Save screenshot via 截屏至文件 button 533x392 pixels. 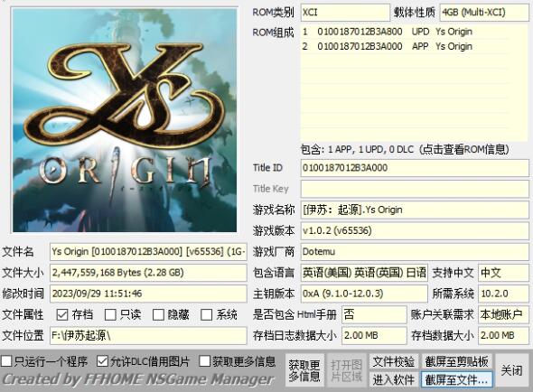(457, 379)
